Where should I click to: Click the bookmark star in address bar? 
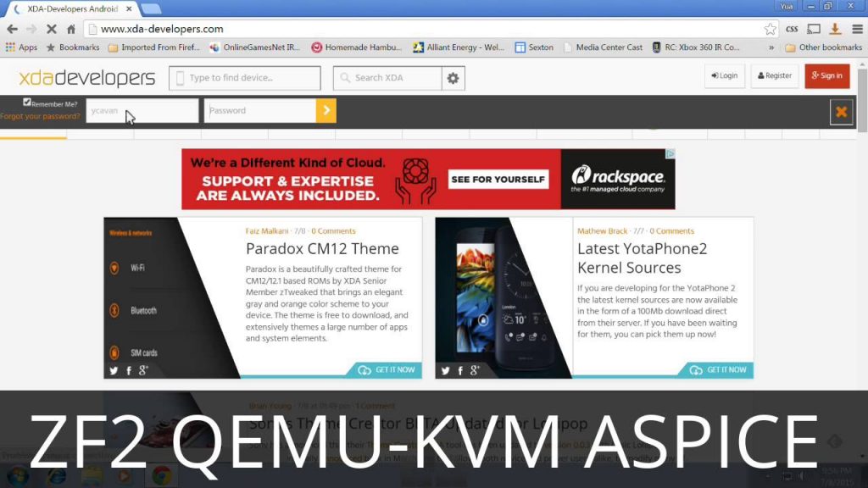coord(770,29)
